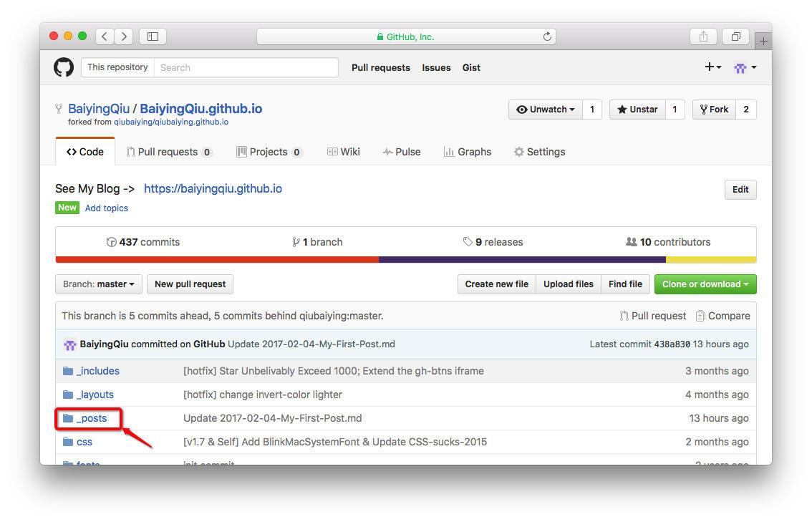Reload the page with the refresh icon
This screenshot has width=812, height=522.
(547, 37)
